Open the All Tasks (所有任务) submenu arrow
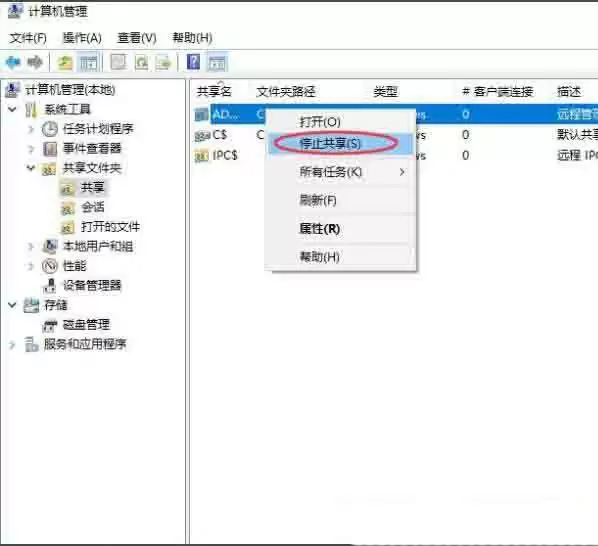Image resolution: width=598 pixels, height=546 pixels. tap(402, 172)
